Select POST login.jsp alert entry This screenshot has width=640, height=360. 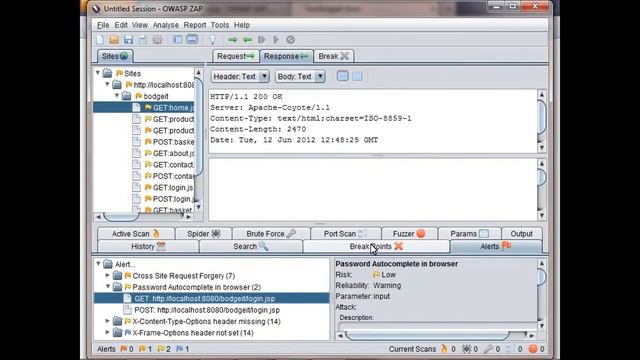pyautogui.click(x=207, y=310)
